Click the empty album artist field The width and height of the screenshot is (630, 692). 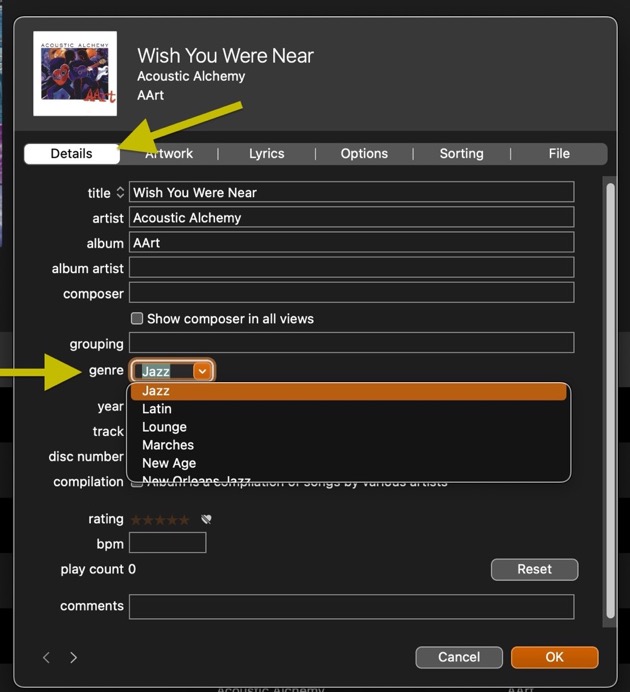click(x=351, y=267)
